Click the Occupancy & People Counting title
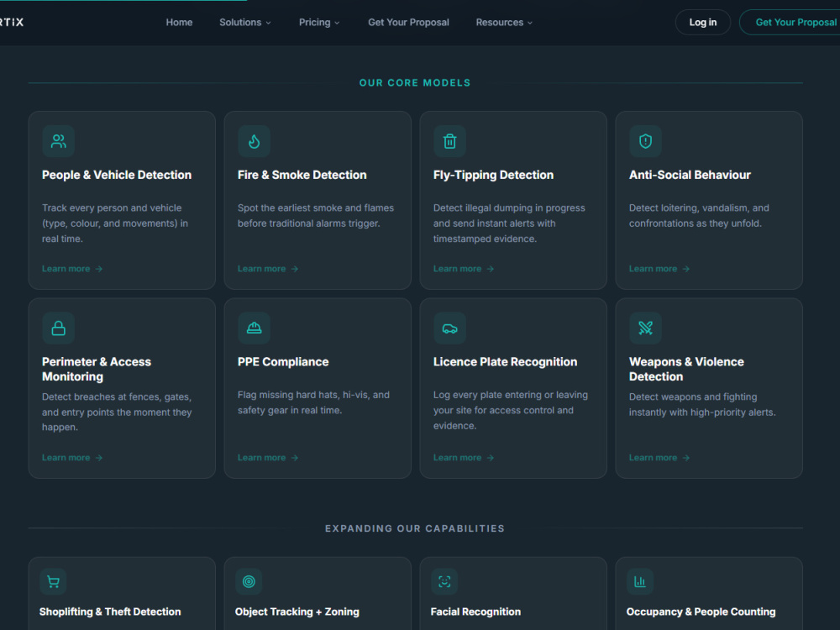 (701, 612)
